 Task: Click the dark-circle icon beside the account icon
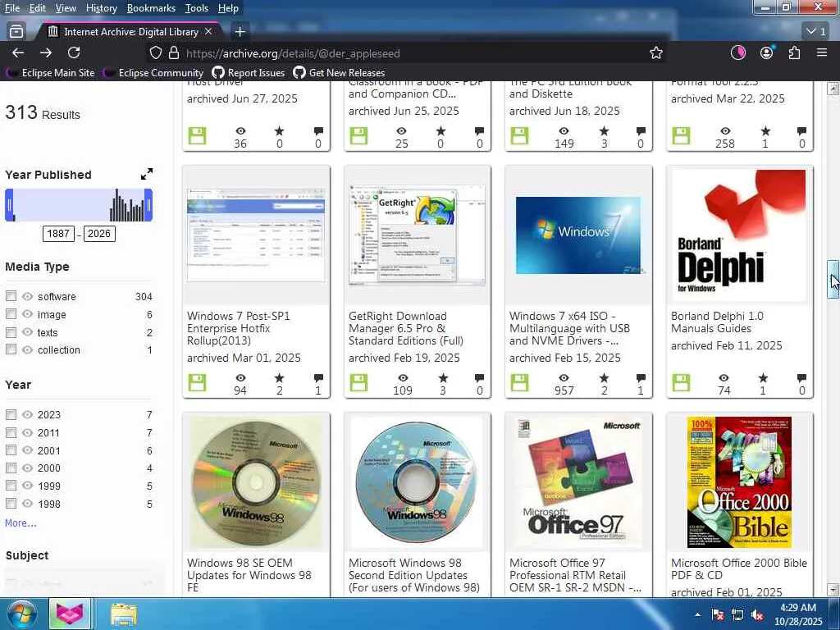click(x=738, y=52)
